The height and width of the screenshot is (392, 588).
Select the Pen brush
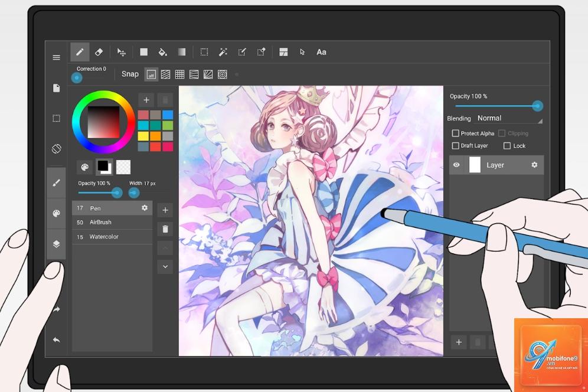click(x=112, y=208)
